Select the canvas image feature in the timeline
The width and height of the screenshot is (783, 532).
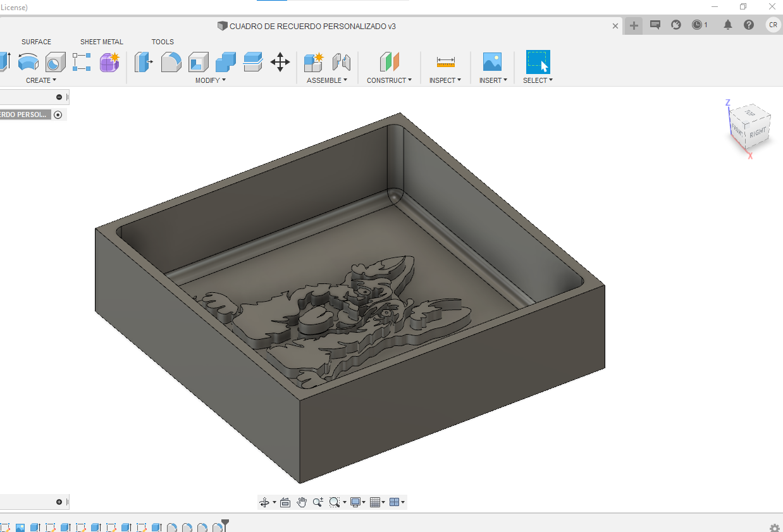click(20, 527)
